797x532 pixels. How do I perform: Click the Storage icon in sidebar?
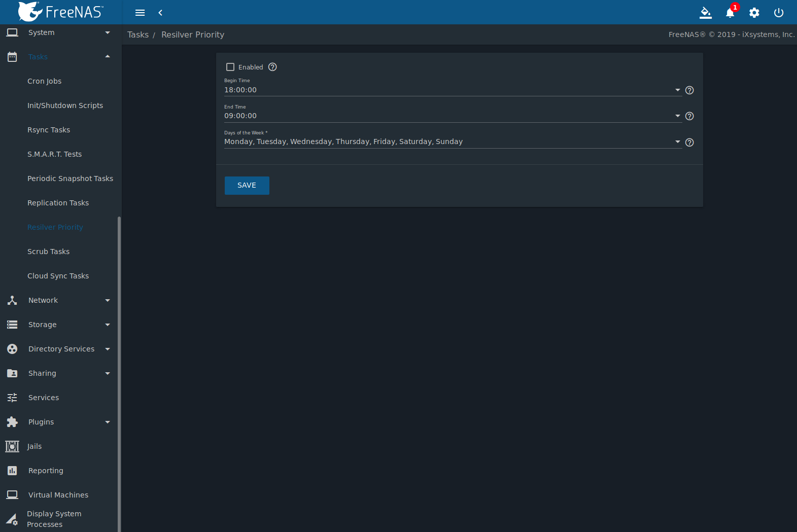click(x=12, y=325)
